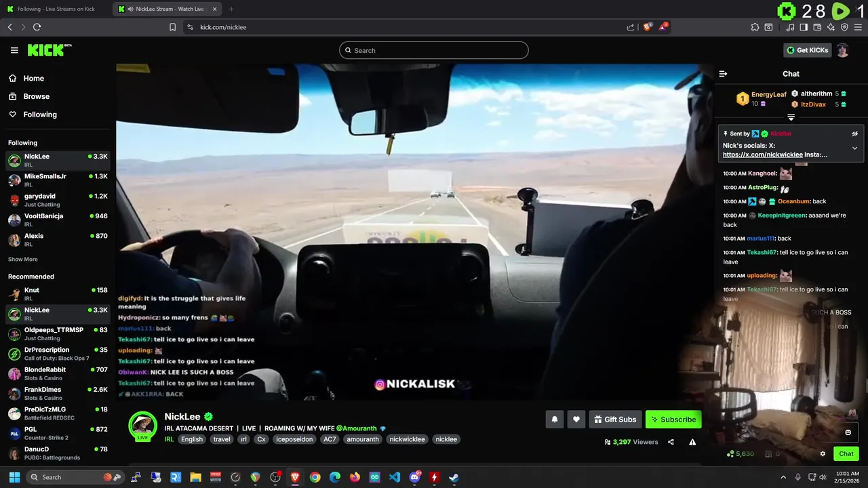
Task: Open the user profile avatar menu
Action: point(842,50)
